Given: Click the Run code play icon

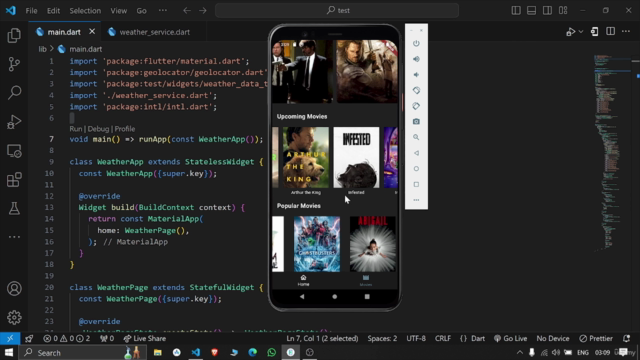Looking at the screenshot, I should point(571,32).
